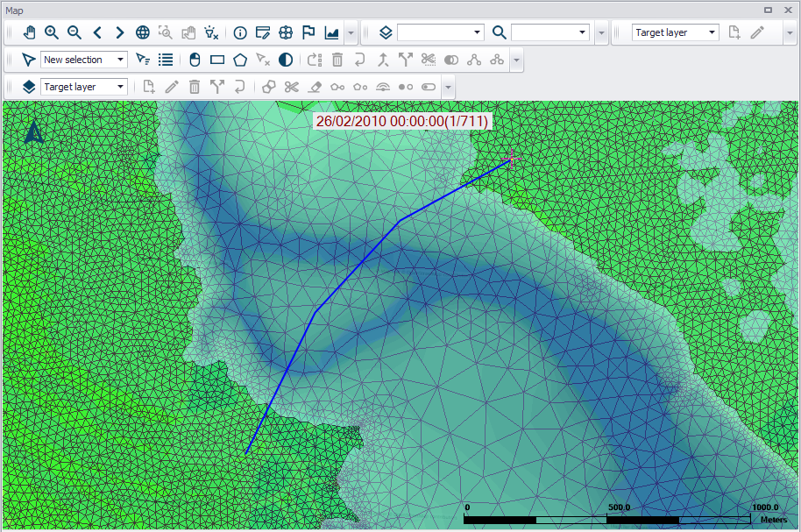Click the filled and hollow dots icon
The height and width of the screenshot is (532, 801).
(x=406, y=87)
